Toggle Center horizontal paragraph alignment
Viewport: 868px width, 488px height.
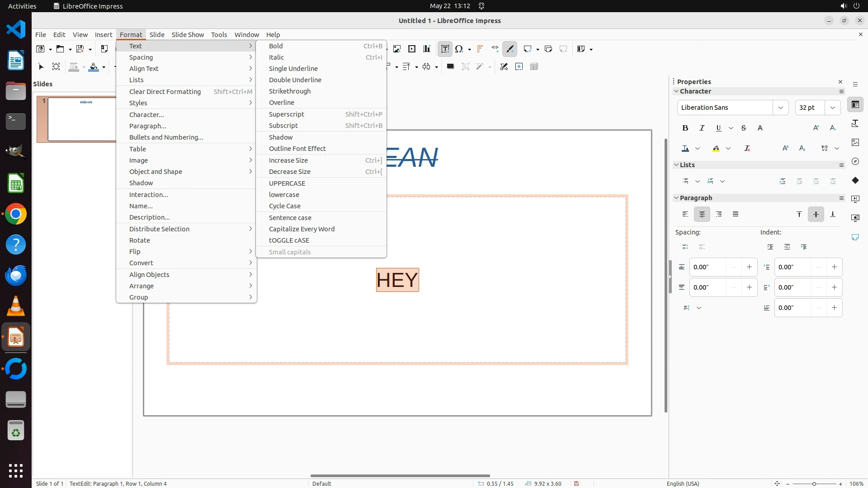point(702,214)
